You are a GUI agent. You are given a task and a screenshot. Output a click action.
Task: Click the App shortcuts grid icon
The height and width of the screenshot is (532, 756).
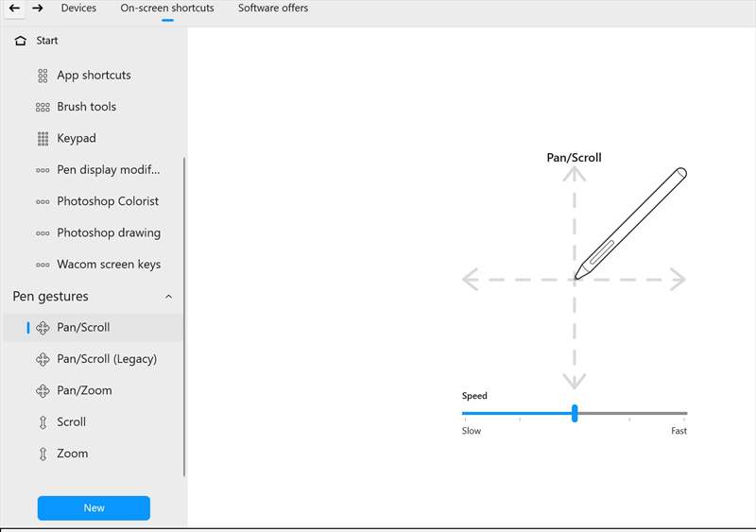click(43, 76)
